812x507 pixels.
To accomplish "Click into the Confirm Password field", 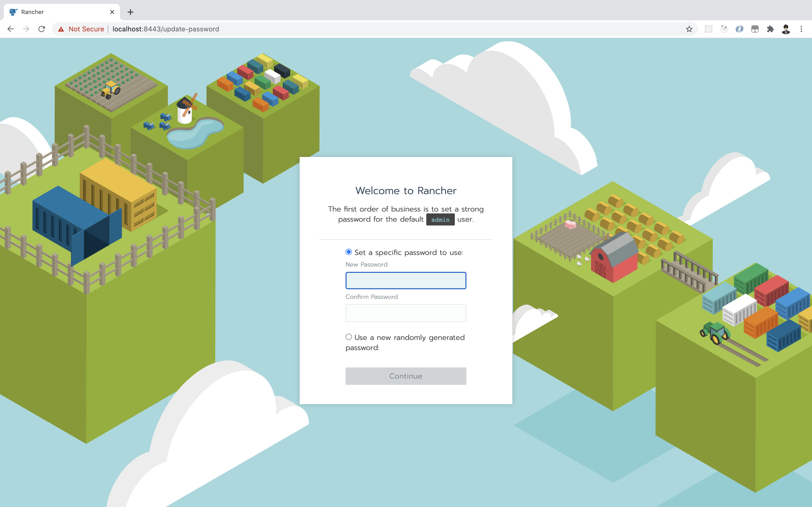I will pyautogui.click(x=406, y=313).
